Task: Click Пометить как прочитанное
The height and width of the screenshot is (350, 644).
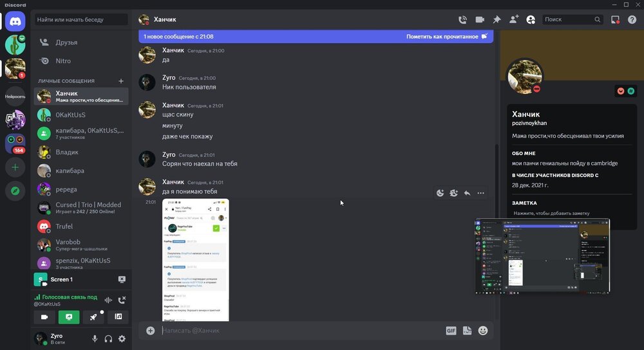Action: tap(447, 37)
